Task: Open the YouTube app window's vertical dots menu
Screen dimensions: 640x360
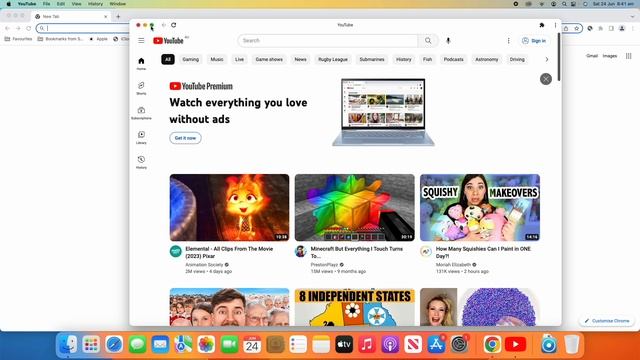Action: pyautogui.click(x=555, y=25)
